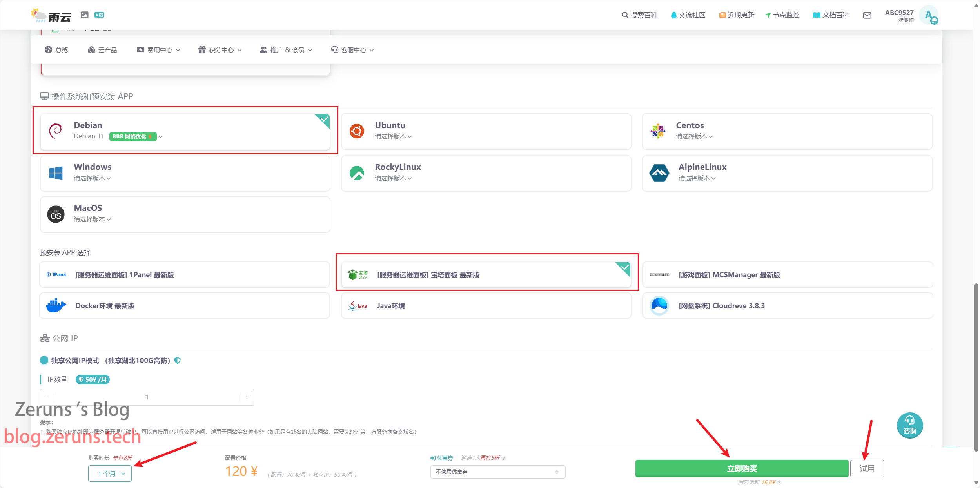Open the 不使用优惠券 coupon dropdown

pyautogui.click(x=497, y=472)
